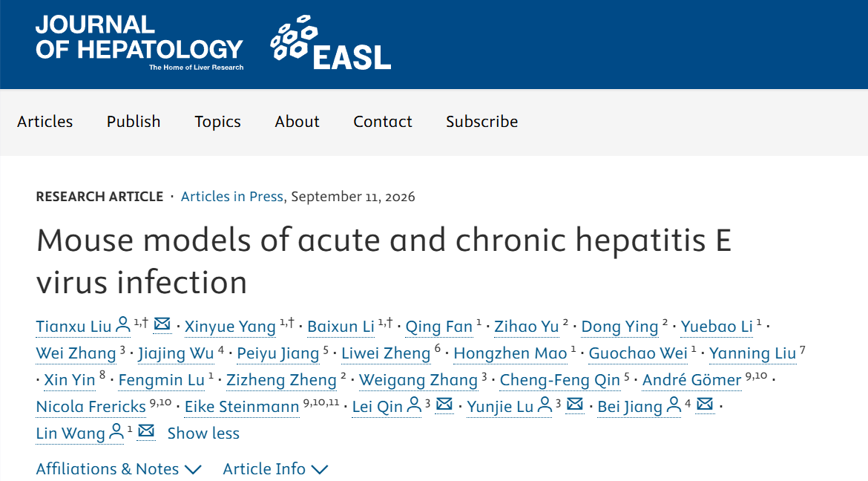868x481 pixels.
Task: Click person icon beside Bei Jiang
Action: click(674, 405)
